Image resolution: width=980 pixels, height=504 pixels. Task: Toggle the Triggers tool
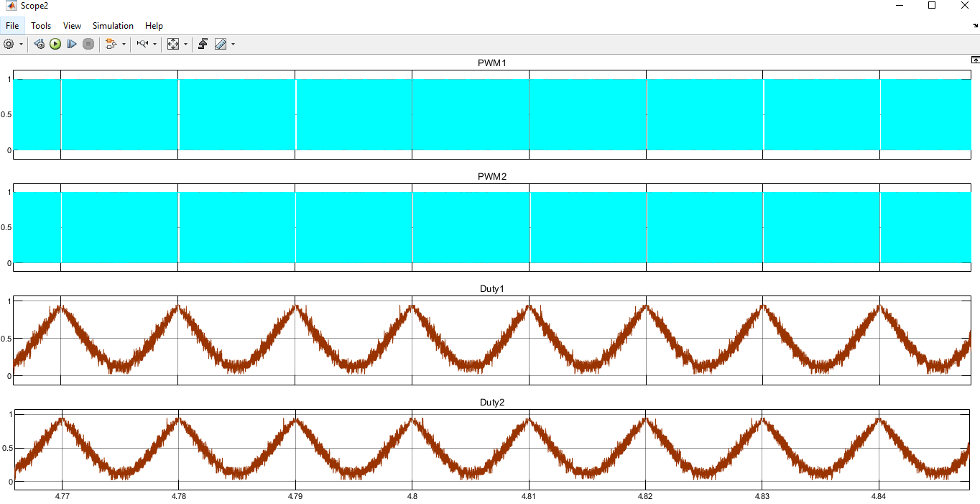click(203, 44)
